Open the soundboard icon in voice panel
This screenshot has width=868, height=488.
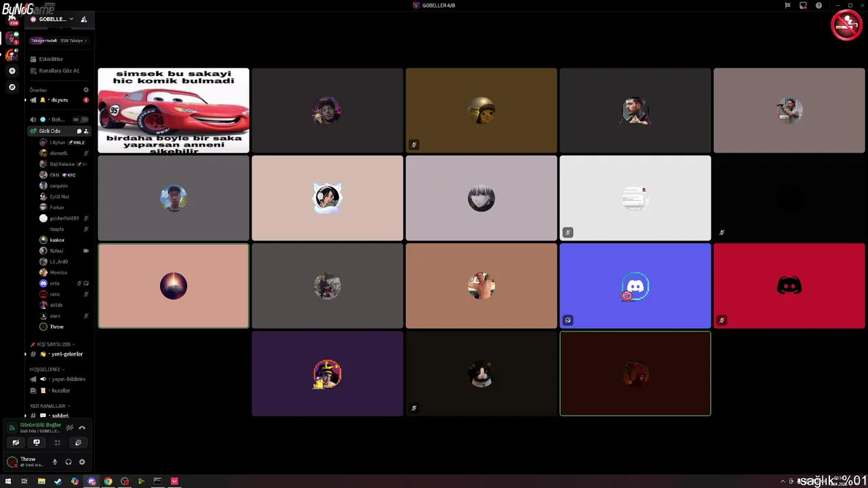pos(79,443)
